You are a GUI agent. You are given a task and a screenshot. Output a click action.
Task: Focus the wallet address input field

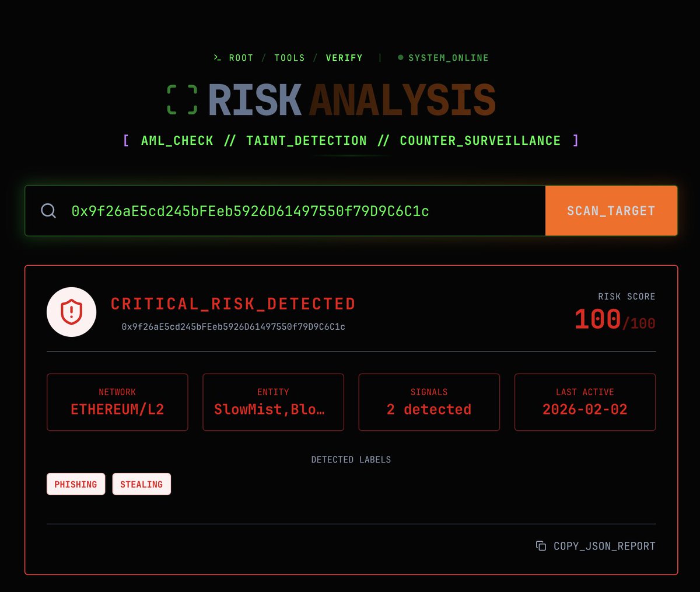285,211
